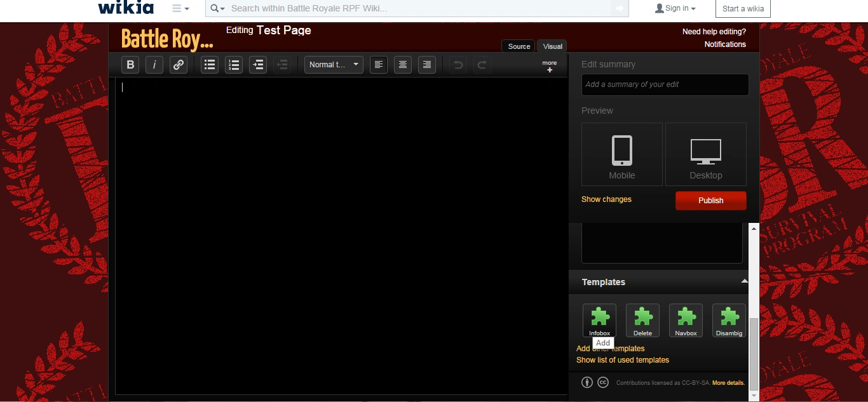
Task: Click the sidebar scrollbar thumb
Action: [x=754, y=354]
